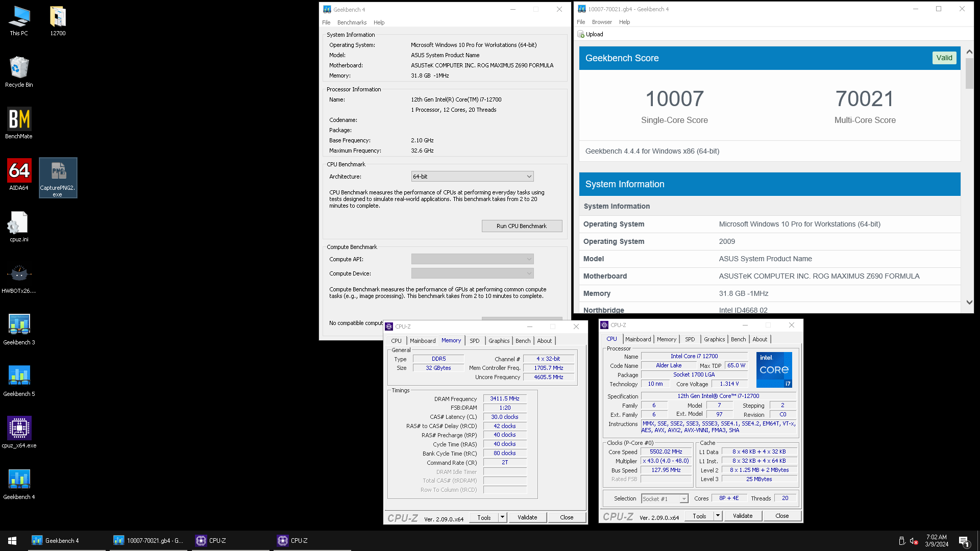Open the Compute Device dropdown
The width and height of the screenshot is (980, 551).
[472, 273]
